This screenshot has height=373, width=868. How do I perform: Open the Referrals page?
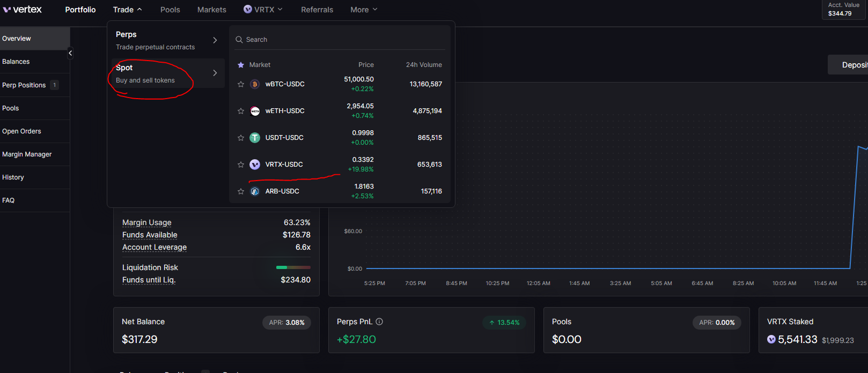point(317,10)
